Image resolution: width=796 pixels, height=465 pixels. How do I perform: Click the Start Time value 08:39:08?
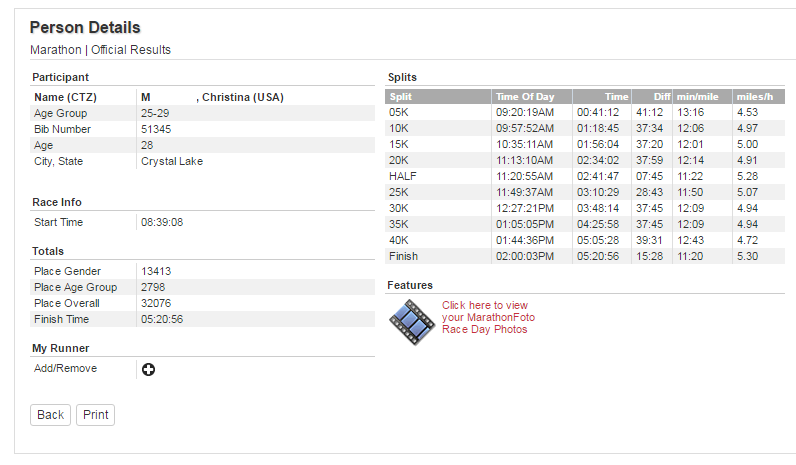162,222
